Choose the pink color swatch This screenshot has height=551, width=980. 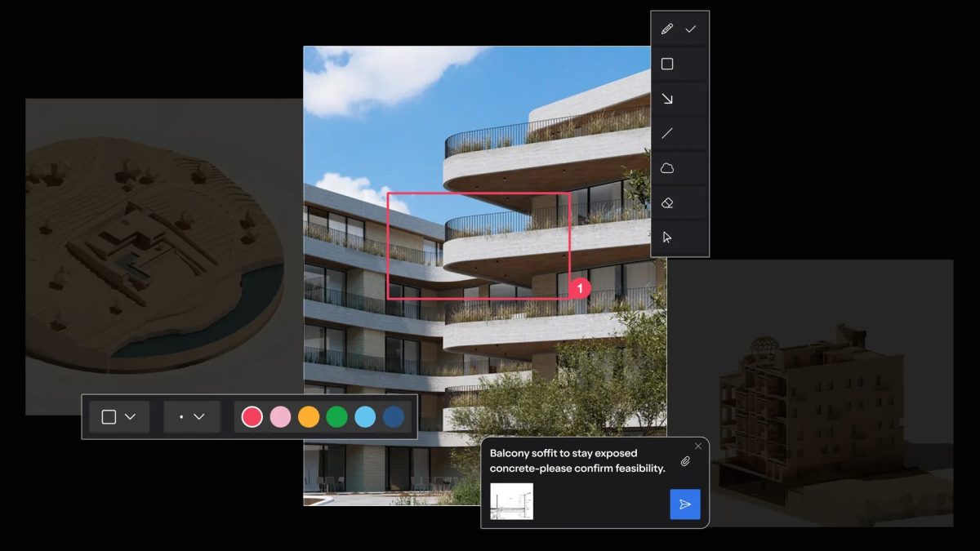(x=280, y=417)
